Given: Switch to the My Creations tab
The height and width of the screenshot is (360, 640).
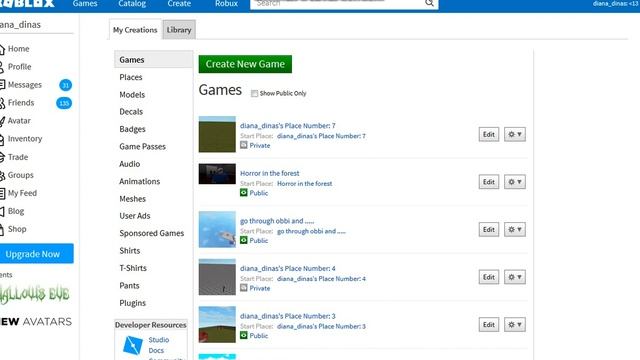Looking at the screenshot, I should 135,30.
